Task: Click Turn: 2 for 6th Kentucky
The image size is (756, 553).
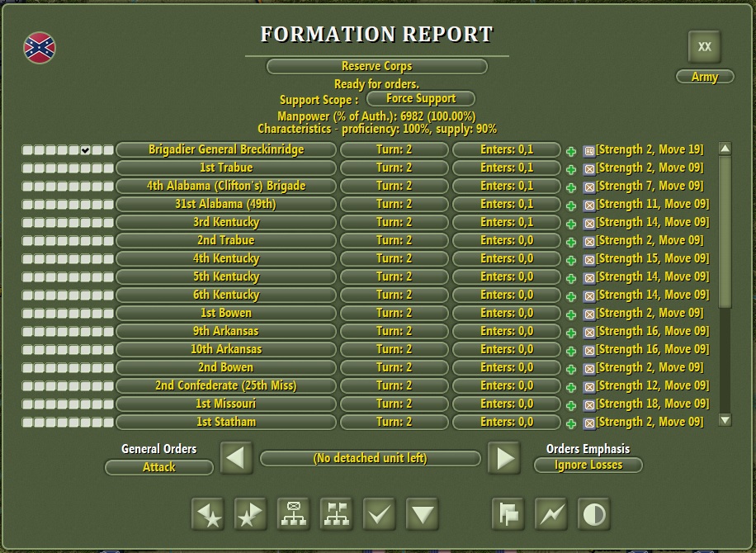Action: [x=395, y=295]
